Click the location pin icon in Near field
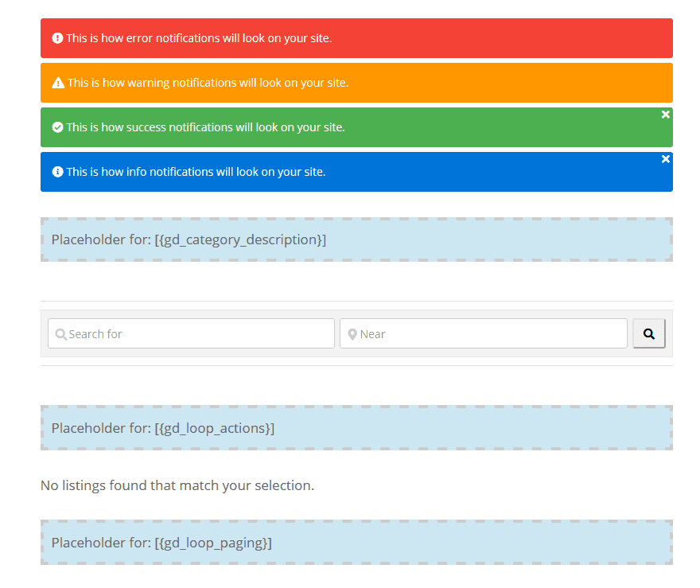The height and width of the screenshot is (588, 700). point(352,333)
